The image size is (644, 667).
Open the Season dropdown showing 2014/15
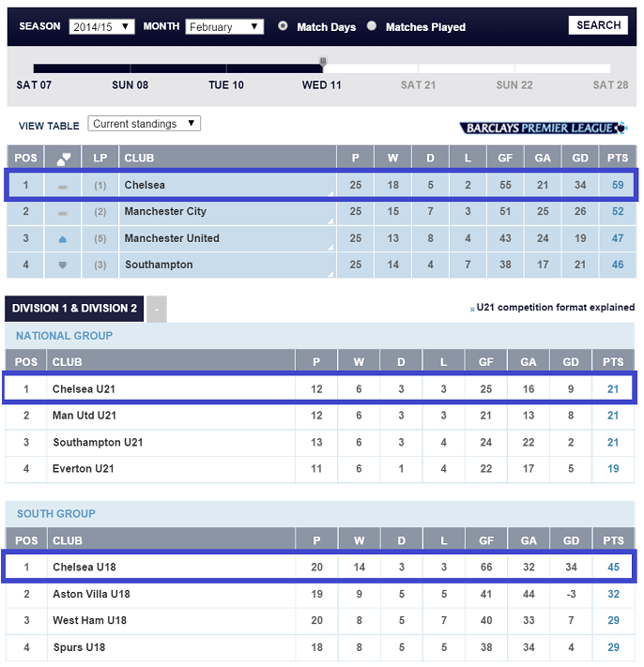[102, 26]
